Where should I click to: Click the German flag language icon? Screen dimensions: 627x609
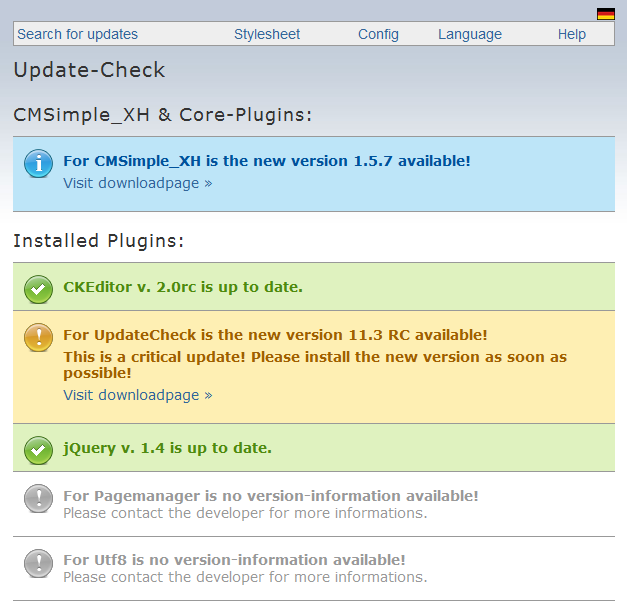(x=605, y=14)
